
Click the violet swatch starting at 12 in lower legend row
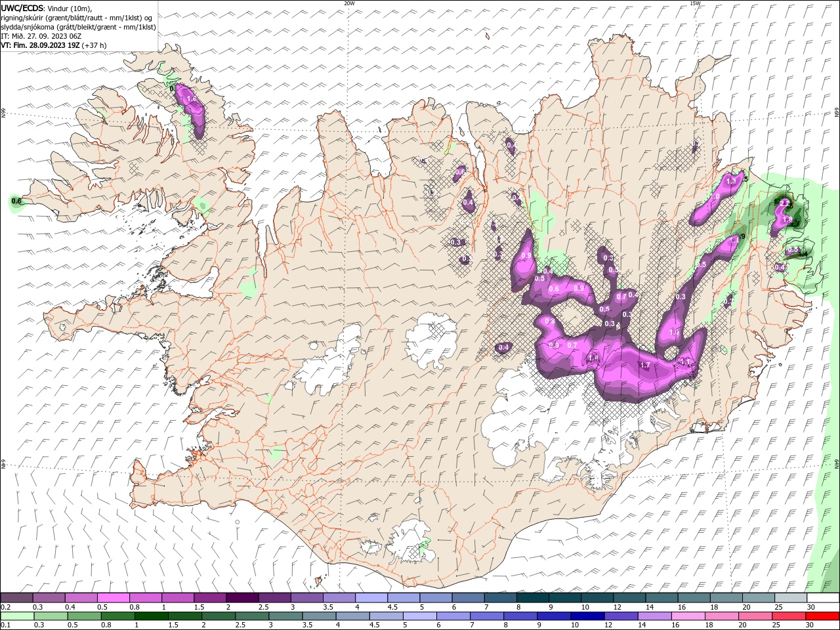[x=621, y=616]
